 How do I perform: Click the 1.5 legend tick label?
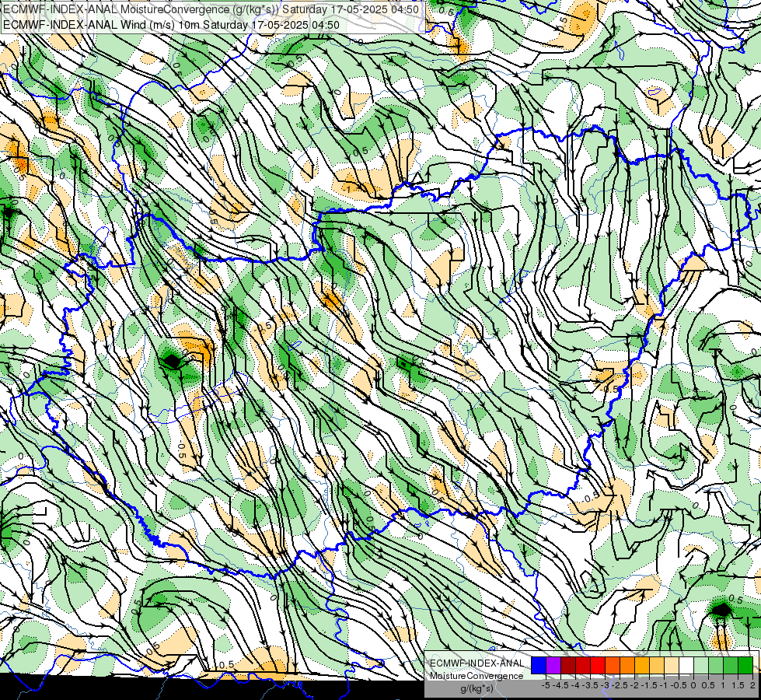pos(738,685)
